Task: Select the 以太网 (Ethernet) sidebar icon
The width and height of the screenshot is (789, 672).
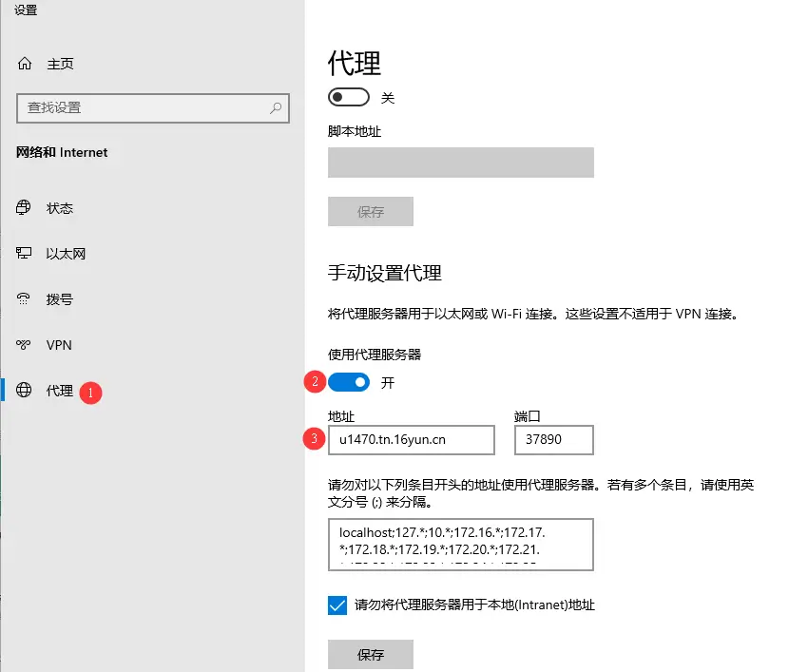Action: (x=24, y=254)
